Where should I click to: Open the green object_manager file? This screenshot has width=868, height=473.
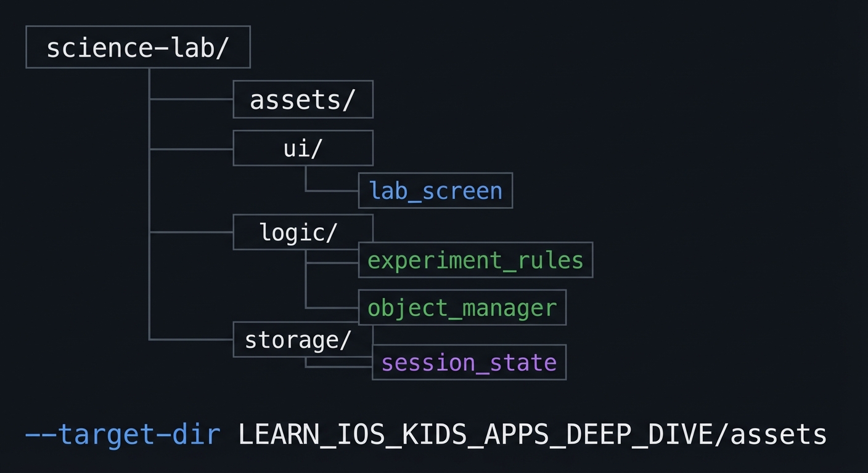(x=462, y=307)
